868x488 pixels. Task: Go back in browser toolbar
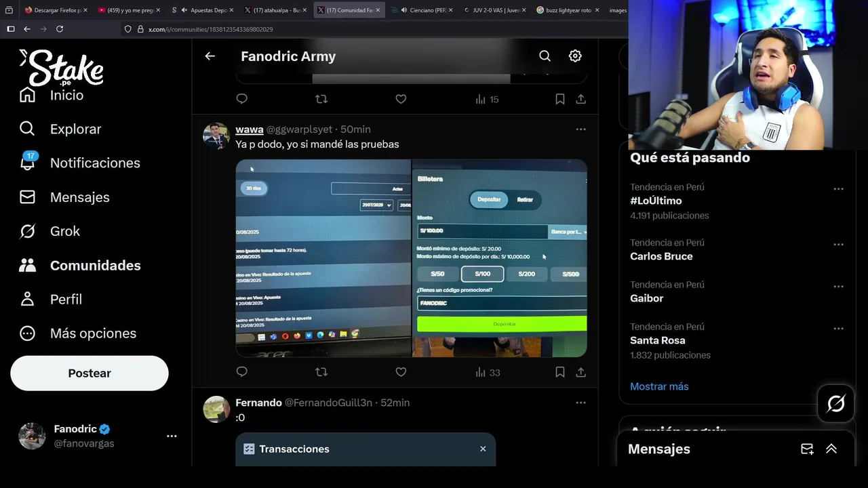pos(27,29)
